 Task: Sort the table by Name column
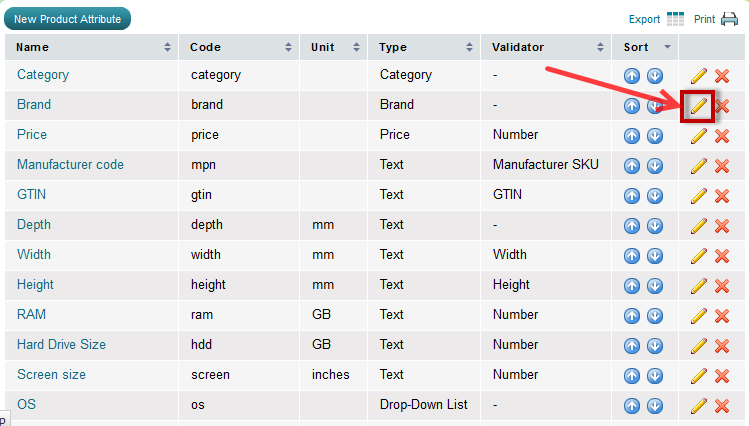pos(92,47)
